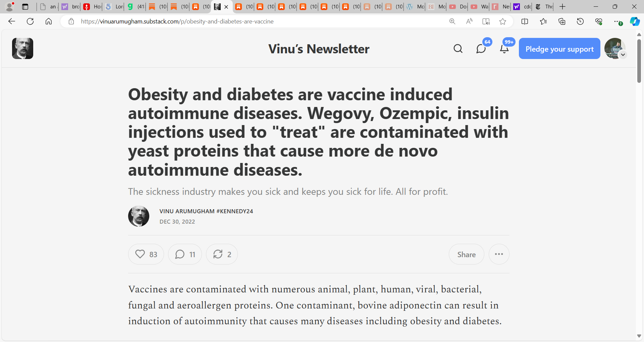Open a new browser tab
Viewport: 644px width, 342px height.
pos(562,6)
